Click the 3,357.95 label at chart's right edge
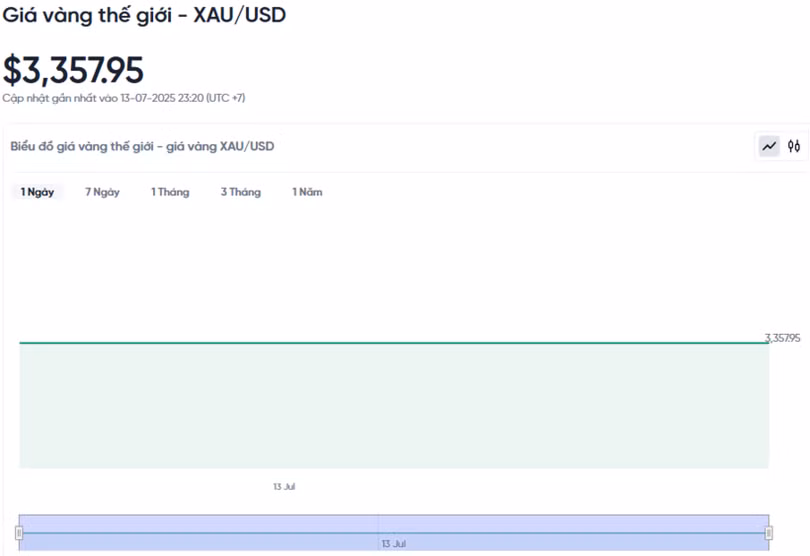 pyautogui.click(x=782, y=338)
